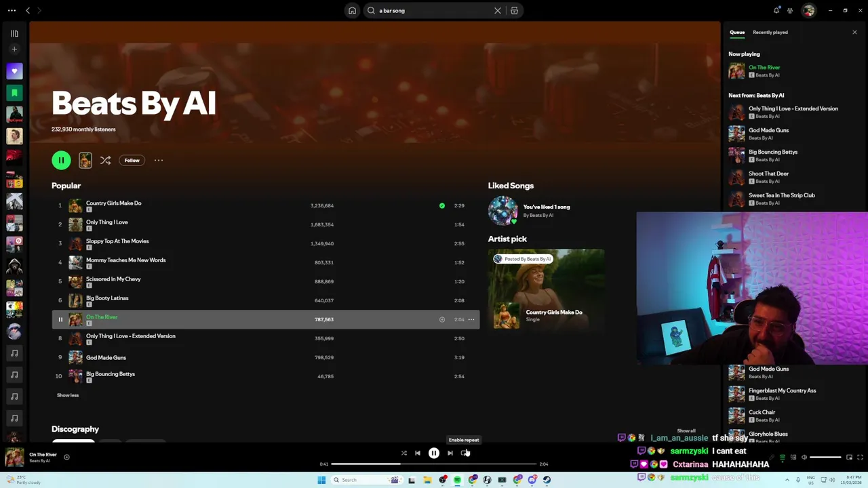Select God Made Guns in Popular list

coord(265,357)
